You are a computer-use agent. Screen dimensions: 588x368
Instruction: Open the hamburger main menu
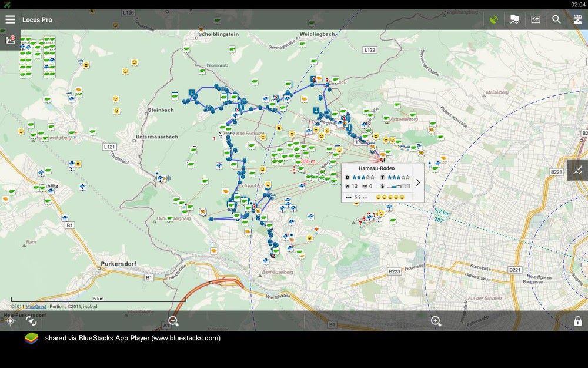pos(10,19)
